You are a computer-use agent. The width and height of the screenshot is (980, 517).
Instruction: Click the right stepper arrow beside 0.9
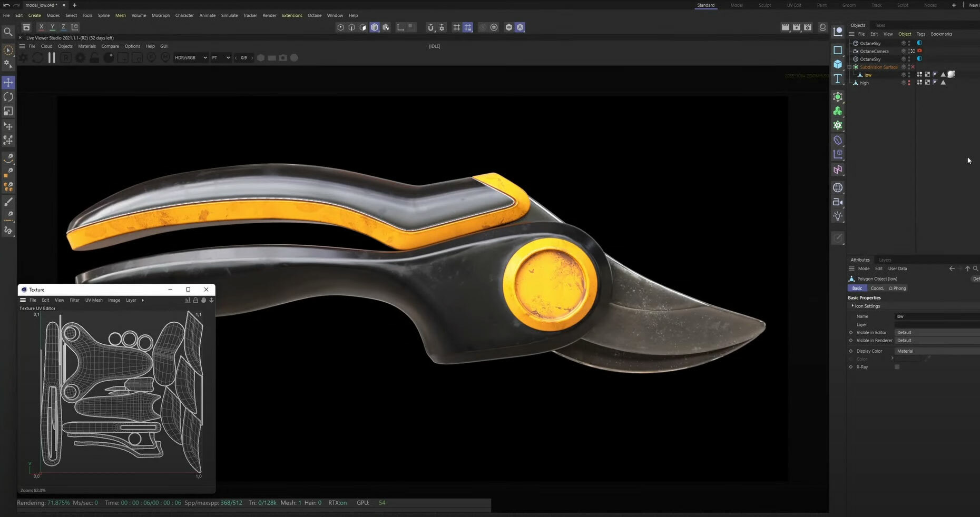click(252, 58)
